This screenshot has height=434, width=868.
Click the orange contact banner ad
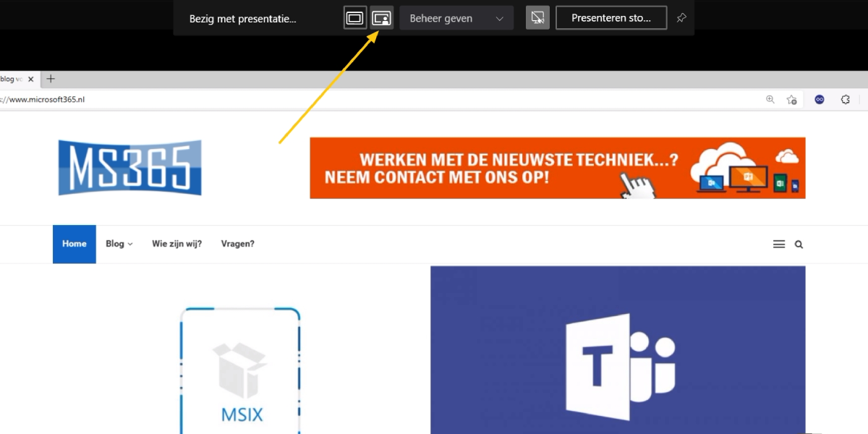tap(557, 168)
